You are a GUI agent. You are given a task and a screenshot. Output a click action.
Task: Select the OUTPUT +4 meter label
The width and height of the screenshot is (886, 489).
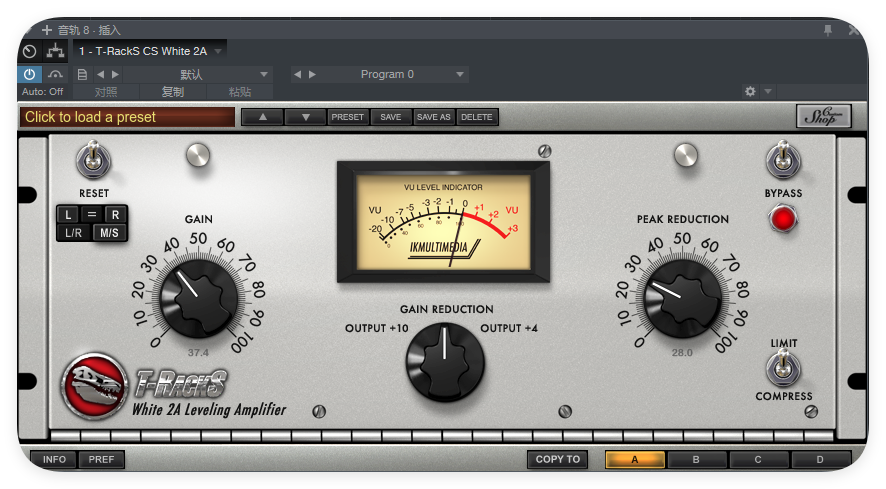[509, 328]
